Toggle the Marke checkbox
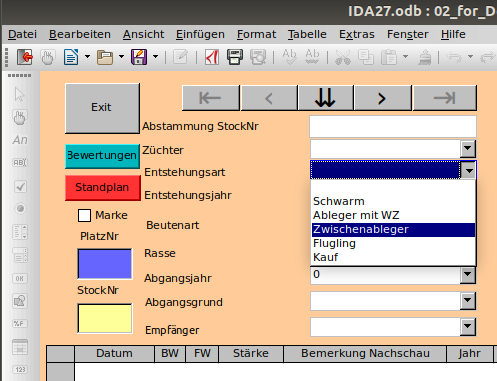497x381 pixels. click(x=84, y=215)
